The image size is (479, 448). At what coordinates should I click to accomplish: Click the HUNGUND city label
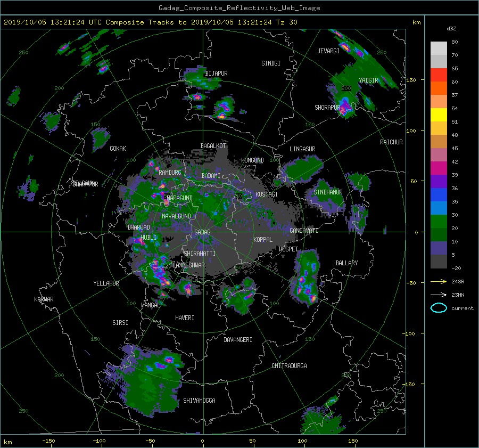pyautogui.click(x=252, y=160)
